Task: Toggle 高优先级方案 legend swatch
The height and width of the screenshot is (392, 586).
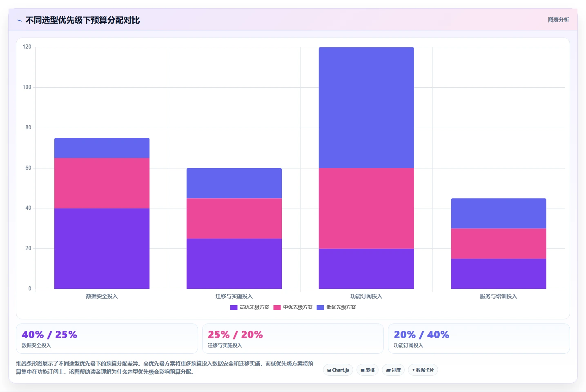Action: [234, 308]
